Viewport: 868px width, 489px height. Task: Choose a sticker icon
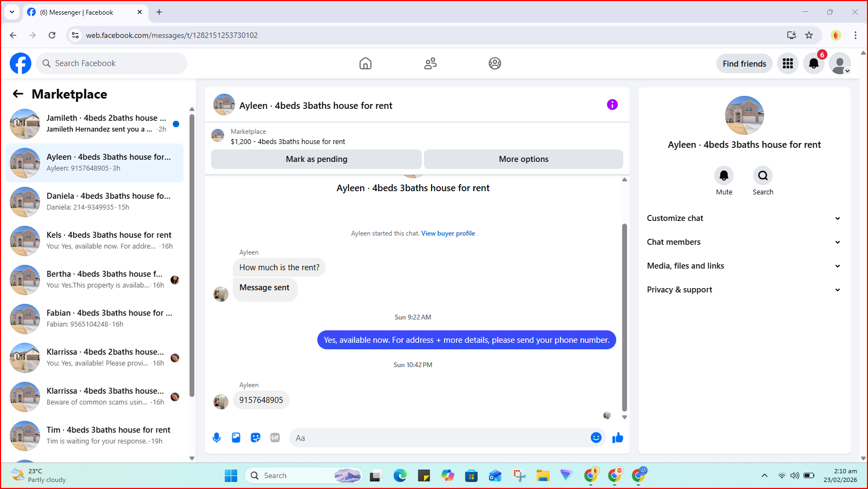(x=256, y=438)
